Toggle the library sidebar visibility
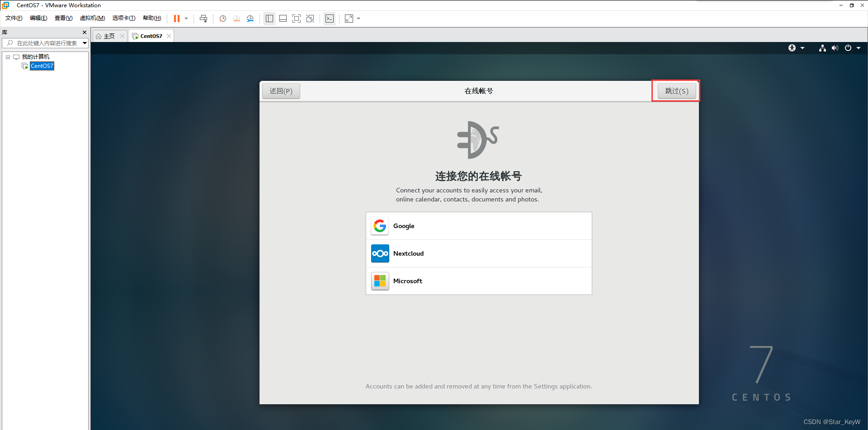 point(269,19)
